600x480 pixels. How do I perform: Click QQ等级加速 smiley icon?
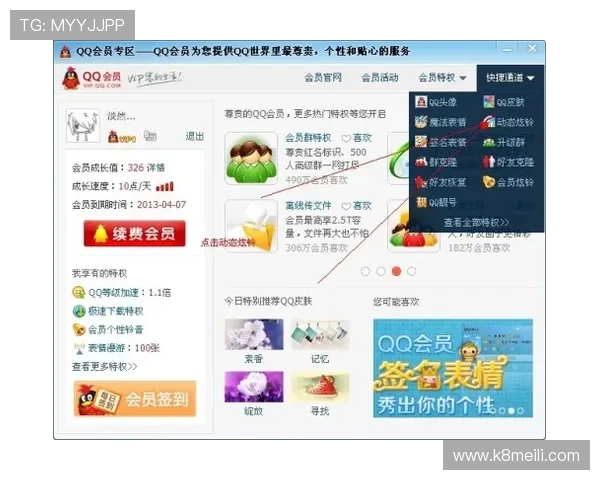tap(78, 292)
